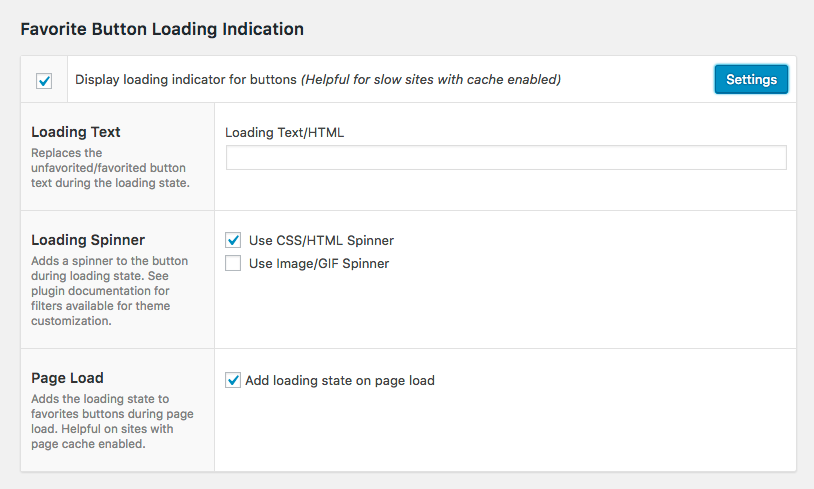The image size is (814, 489).
Task: Focus the Loading Text/HTML input field
Action: [506, 158]
